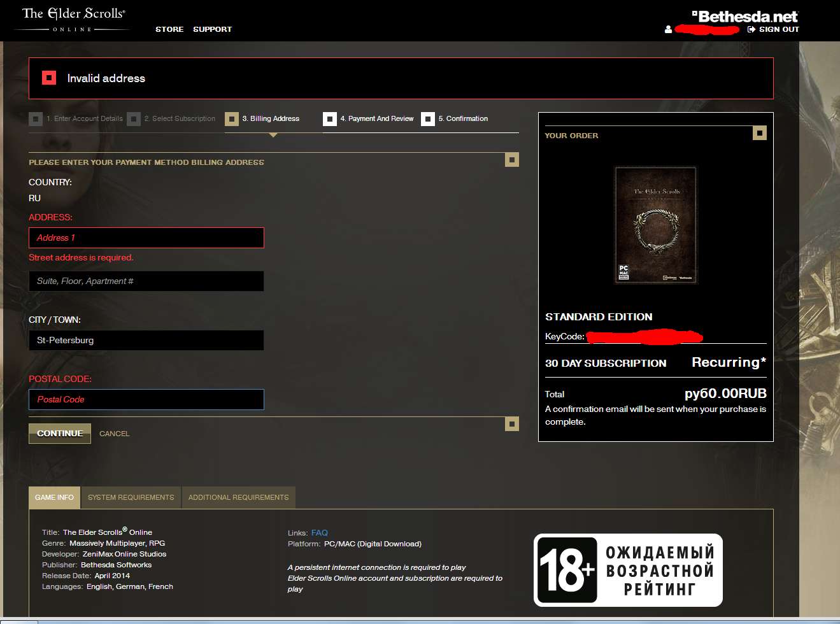The width and height of the screenshot is (840, 624).
Task: Focus the Postal Code input field
Action: pos(146,399)
